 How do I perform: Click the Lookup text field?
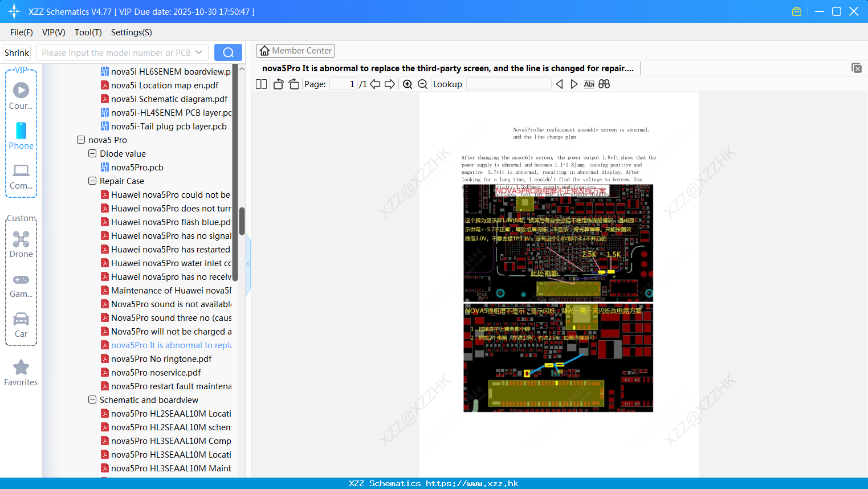click(x=508, y=84)
